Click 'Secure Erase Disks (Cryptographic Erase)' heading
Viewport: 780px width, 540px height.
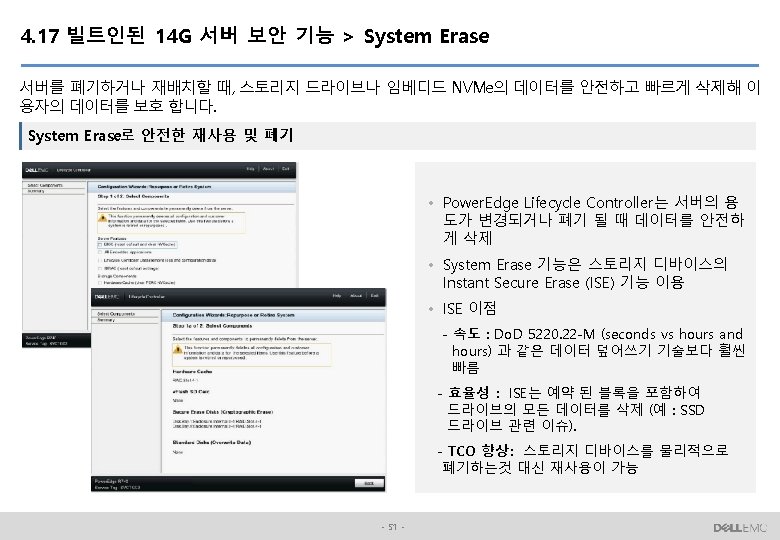[x=222, y=412]
